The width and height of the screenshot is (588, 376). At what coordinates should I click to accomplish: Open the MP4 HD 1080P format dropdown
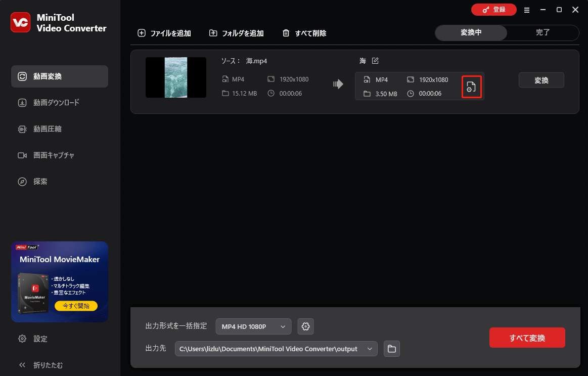pos(253,326)
